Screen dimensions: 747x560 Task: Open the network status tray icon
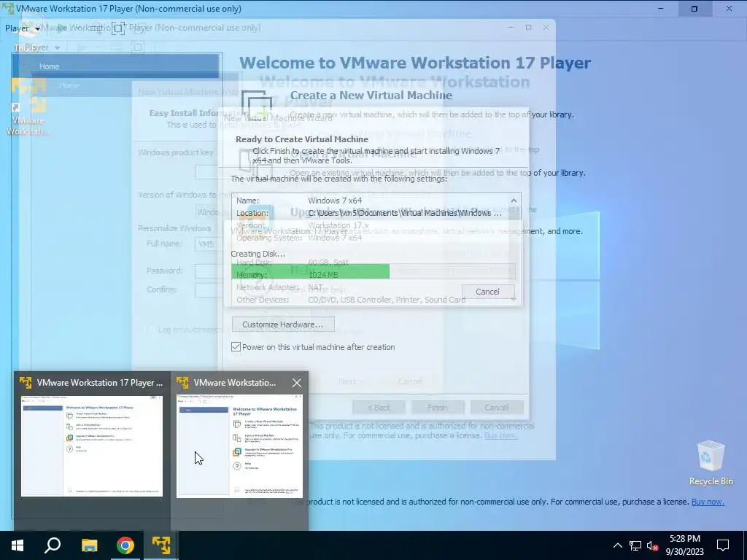tap(635, 545)
